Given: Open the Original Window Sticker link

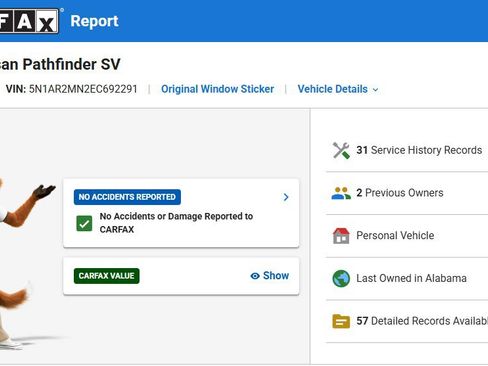Looking at the screenshot, I should click(217, 89).
